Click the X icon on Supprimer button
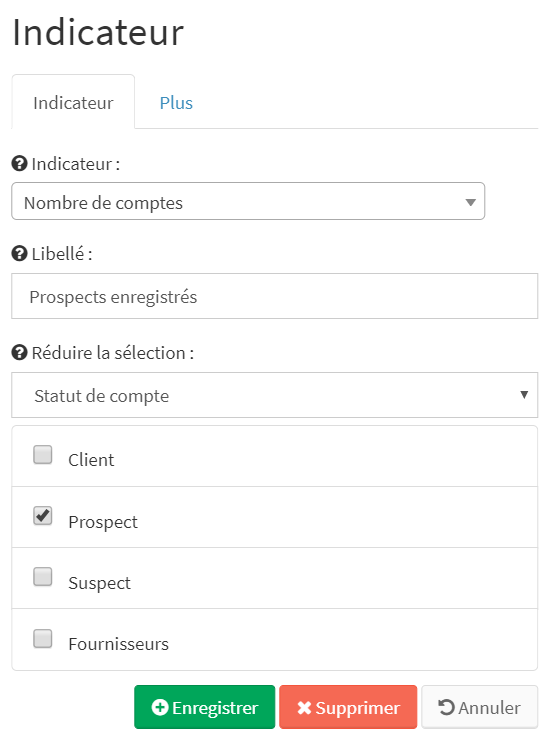This screenshot has height=737, width=557. [304, 707]
